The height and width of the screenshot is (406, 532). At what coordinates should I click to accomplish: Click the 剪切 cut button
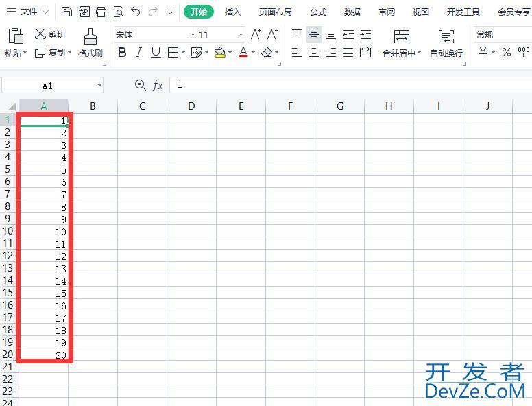click(x=50, y=34)
